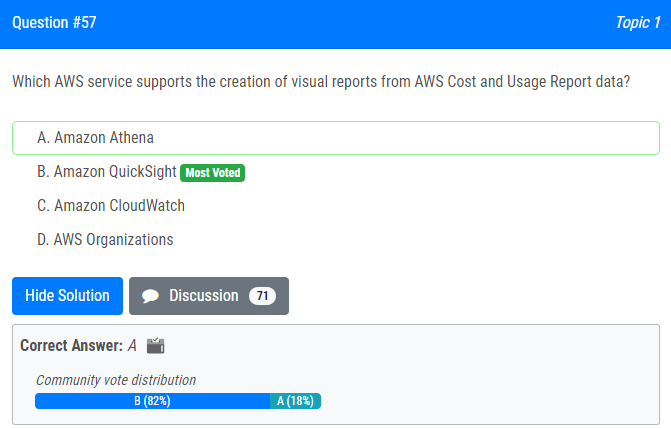Image resolution: width=671 pixels, height=428 pixels.
Task: Click the Community vote distribution text
Action: point(116,380)
